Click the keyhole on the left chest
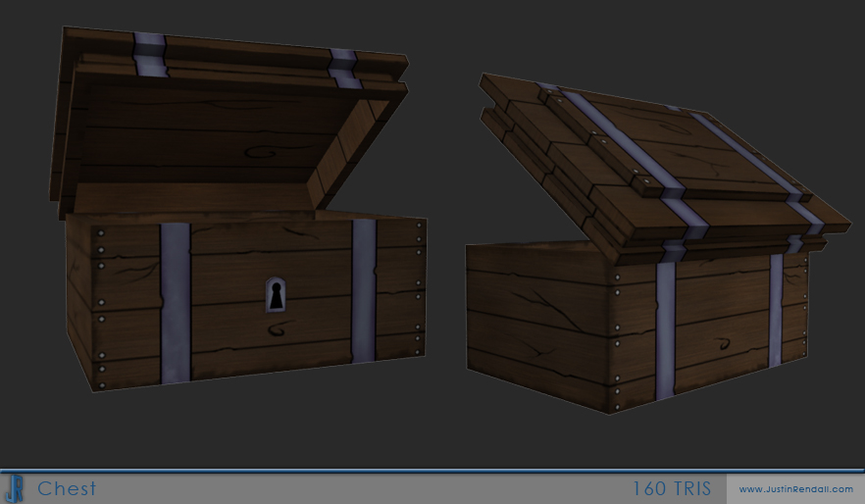The height and width of the screenshot is (504, 865). [x=277, y=294]
